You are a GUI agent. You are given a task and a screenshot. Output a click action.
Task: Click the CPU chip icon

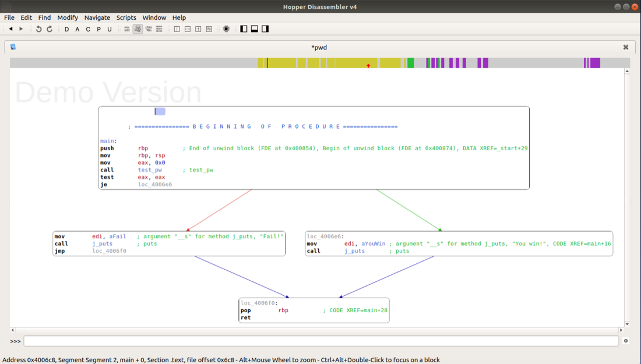pos(226,29)
